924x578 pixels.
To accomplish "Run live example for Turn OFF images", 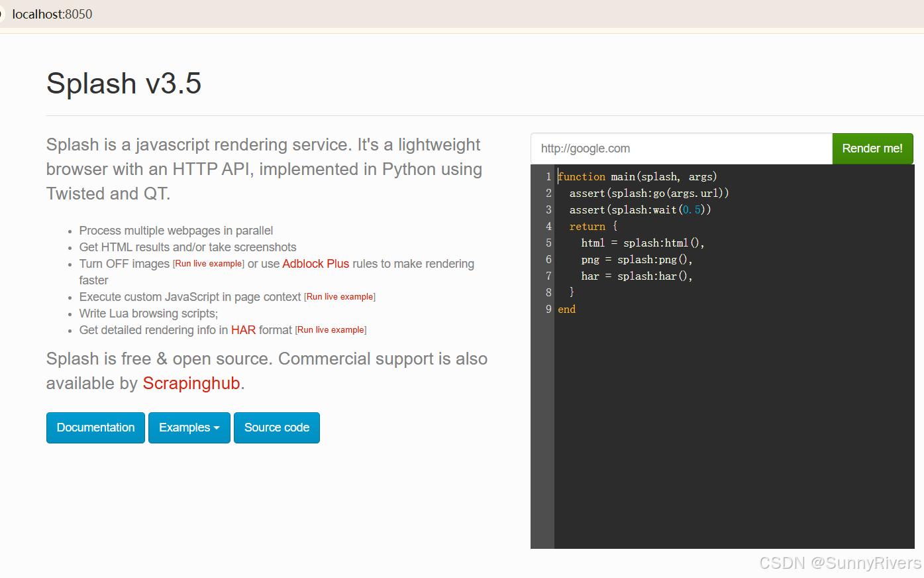I will click(209, 264).
